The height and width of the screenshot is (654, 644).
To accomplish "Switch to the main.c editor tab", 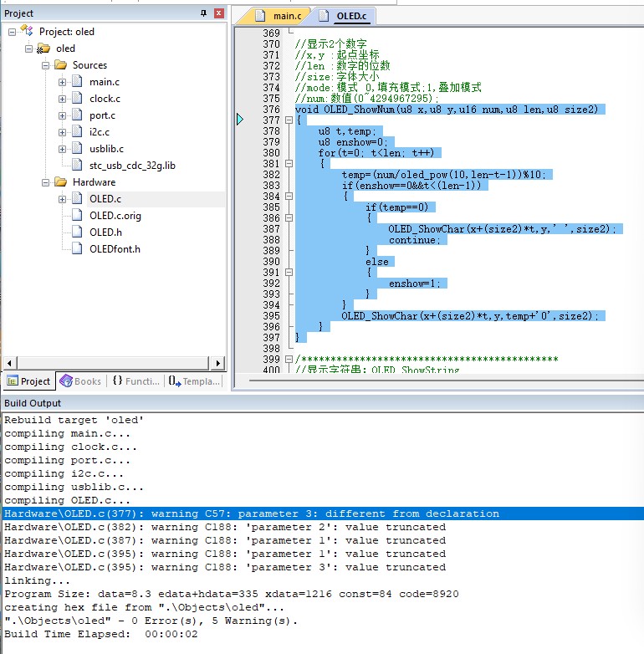I will (279, 16).
